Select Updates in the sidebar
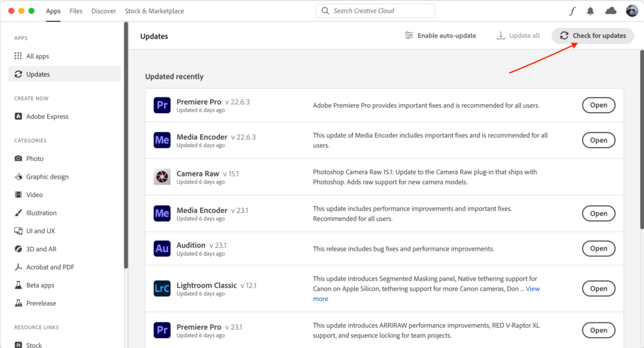This screenshot has height=348, width=644. (x=65, y=74)
